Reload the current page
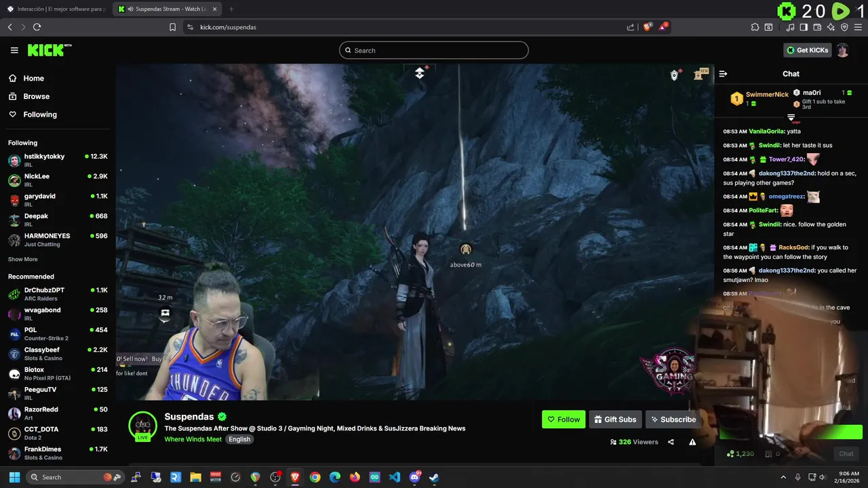 pos(37,27)
